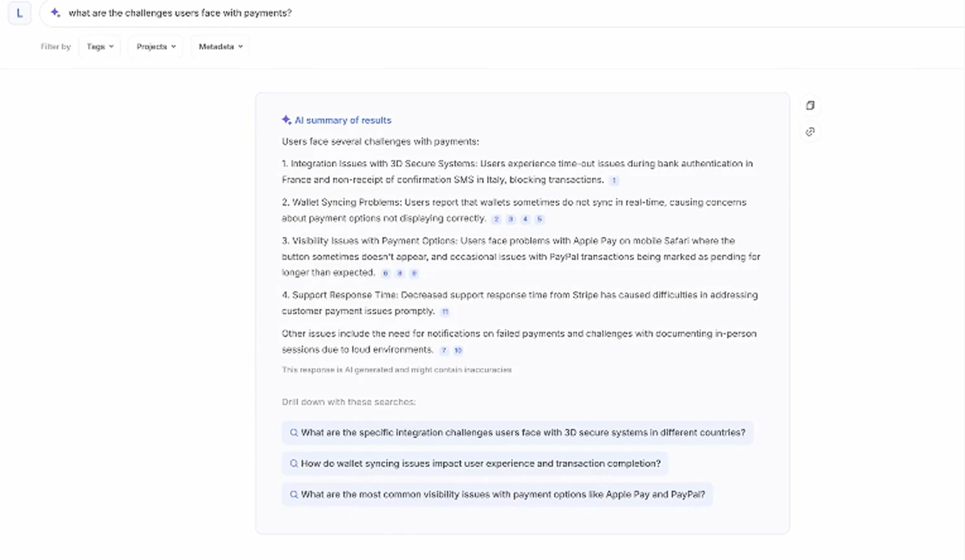Open citation 11 after the Stripe support issue
Image resolution: width=965 pixels, height=560 pixels.
click(445, 311)
